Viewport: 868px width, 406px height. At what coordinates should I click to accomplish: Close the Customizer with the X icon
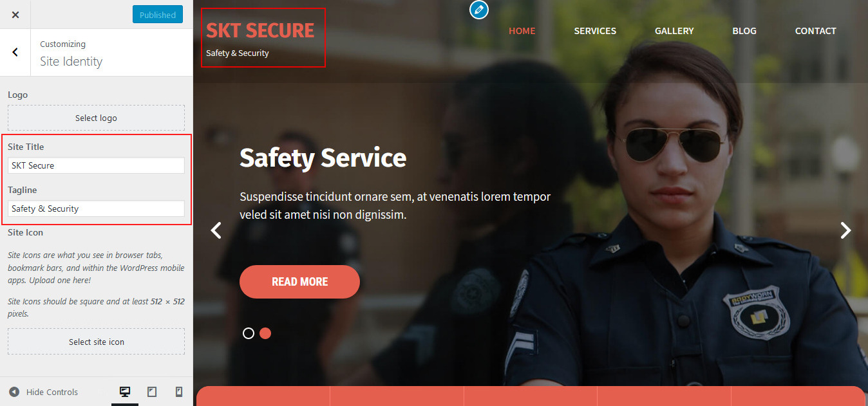tap(15, 15)
